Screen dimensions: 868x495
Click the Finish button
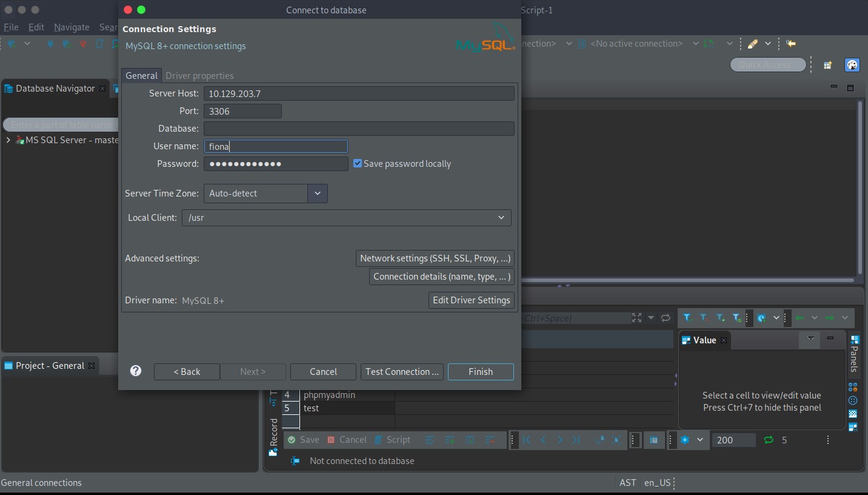coord(481,371)
